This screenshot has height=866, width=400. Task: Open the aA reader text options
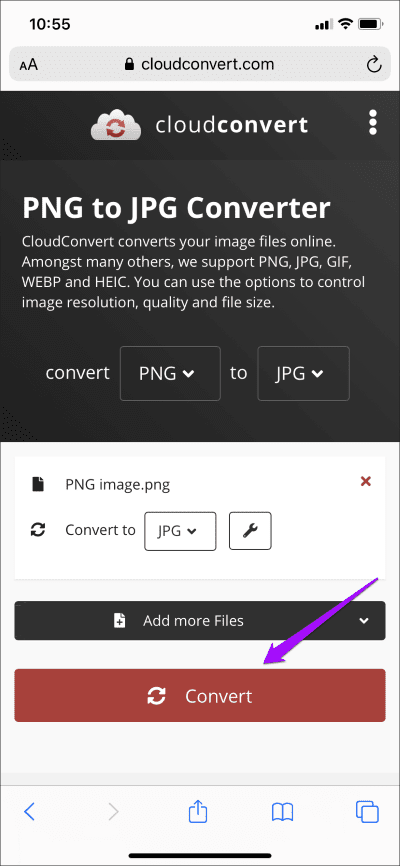tap(28, 65)
